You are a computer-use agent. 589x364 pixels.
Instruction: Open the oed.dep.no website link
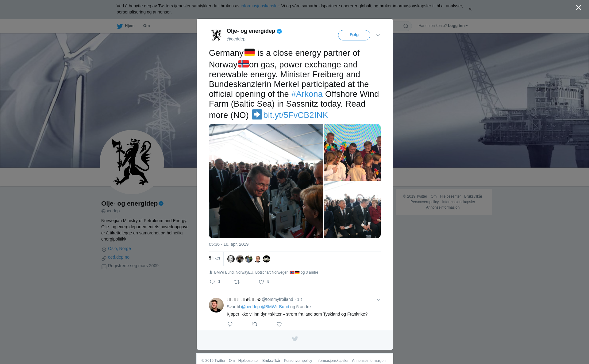click(x=119, y=257)
